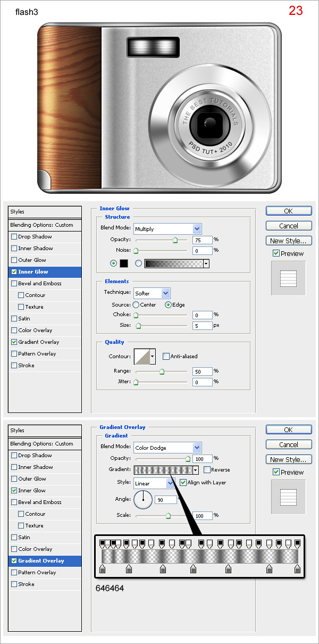
Task: Click style preview thumbnail in Inner Glow dialog
Action: coord(288,278)
